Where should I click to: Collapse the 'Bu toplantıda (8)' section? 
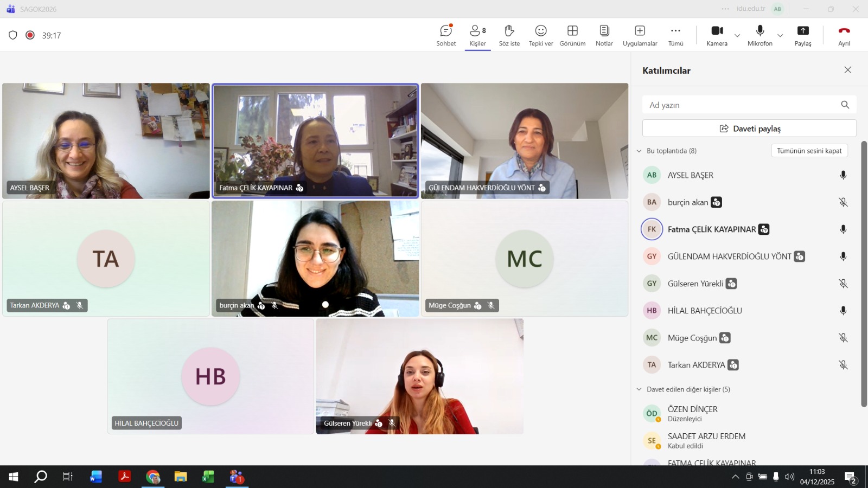click(x=639, y=151)
